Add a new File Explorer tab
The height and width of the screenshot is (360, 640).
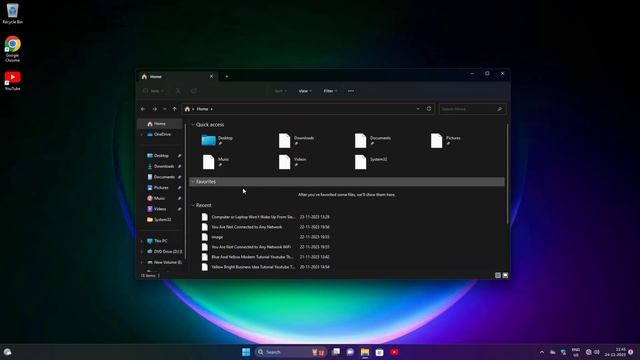(227, 76)
